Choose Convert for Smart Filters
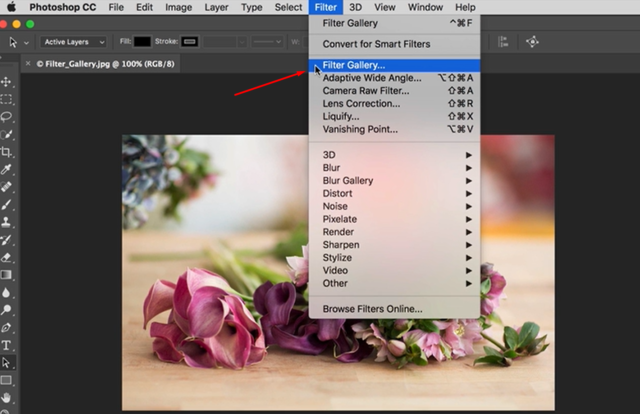The image size is (640, 414). (394, 44)
